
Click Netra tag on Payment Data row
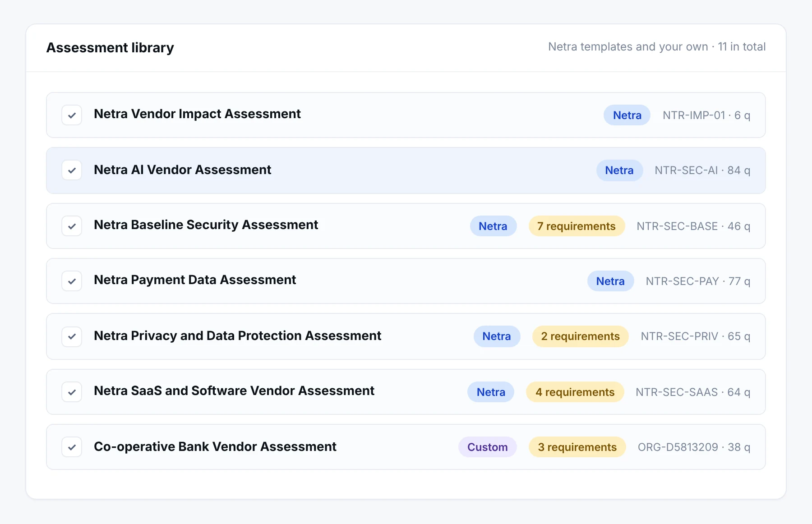coord(610,281)
